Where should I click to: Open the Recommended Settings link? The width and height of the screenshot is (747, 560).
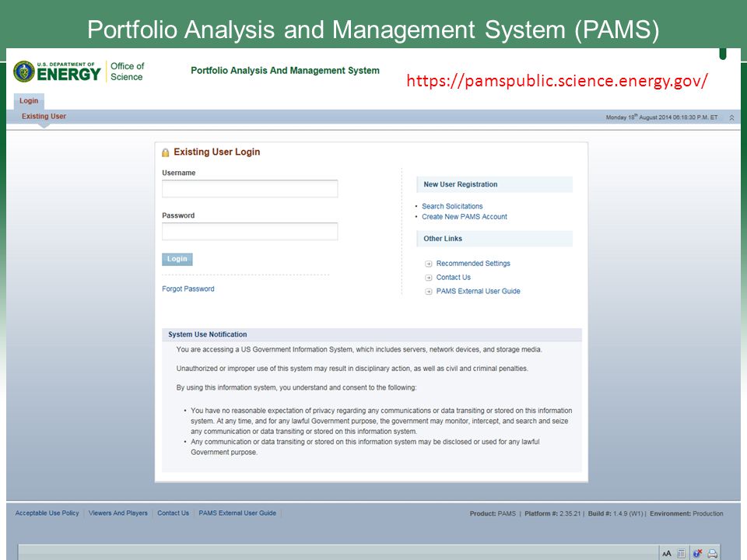(x=473, y=264)
